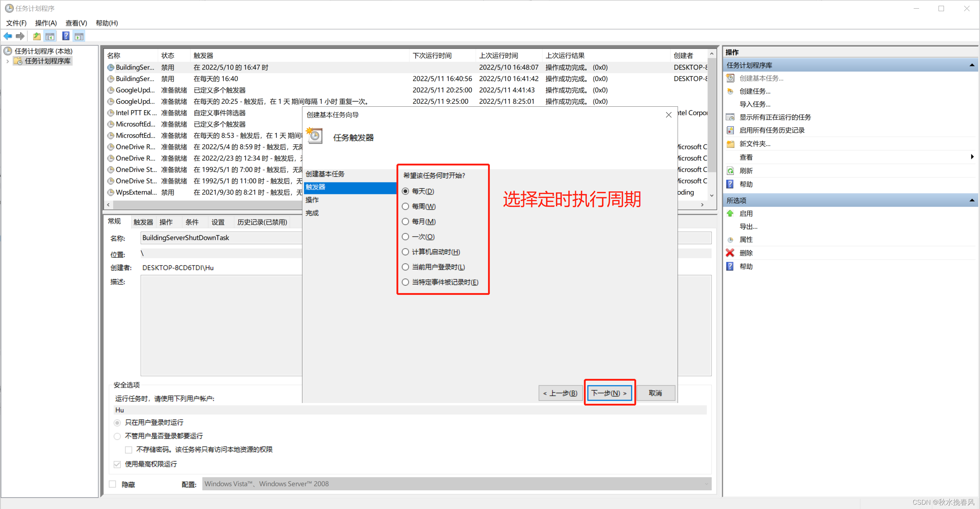
Task: Switch to the 历史记录(已禁用) tab
Action: 262,222
